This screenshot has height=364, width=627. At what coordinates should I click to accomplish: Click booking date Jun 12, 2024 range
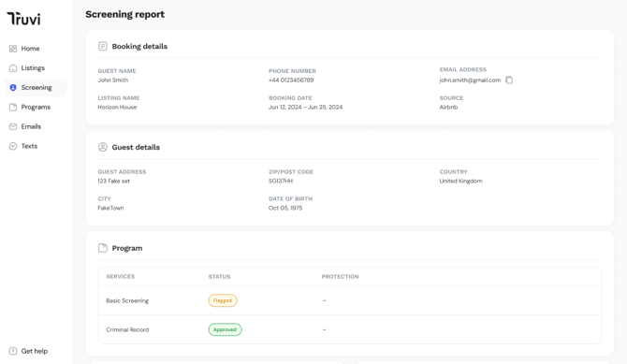pyautogui.click(x=305, y=108)
